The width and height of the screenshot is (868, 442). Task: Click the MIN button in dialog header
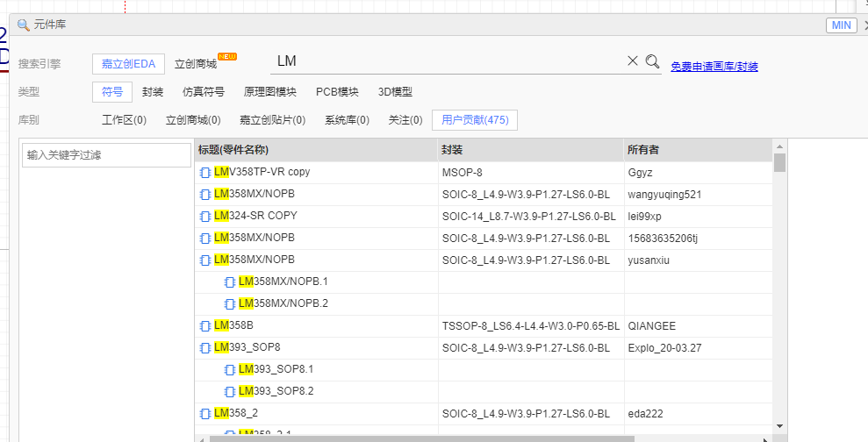point(841,25)
